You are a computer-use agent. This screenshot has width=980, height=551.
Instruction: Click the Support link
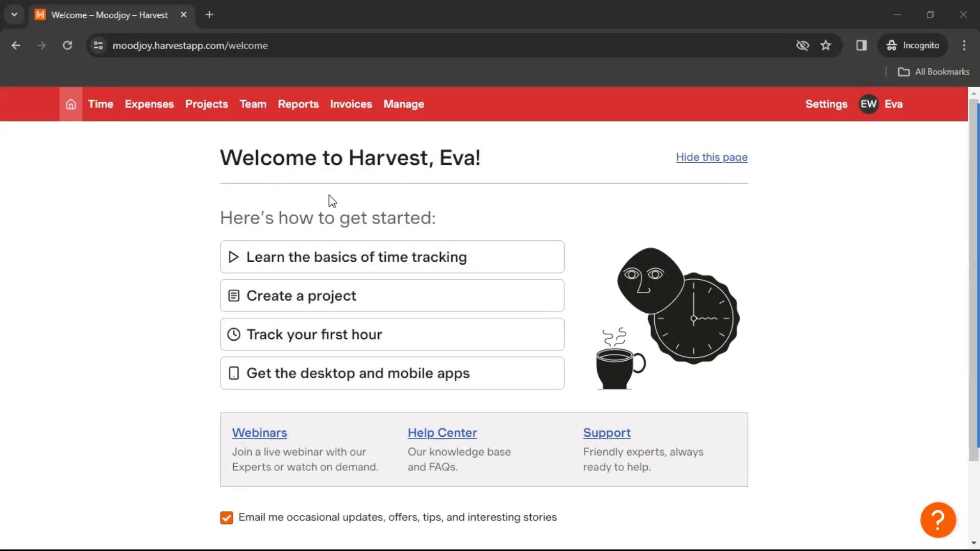[606, 432]
